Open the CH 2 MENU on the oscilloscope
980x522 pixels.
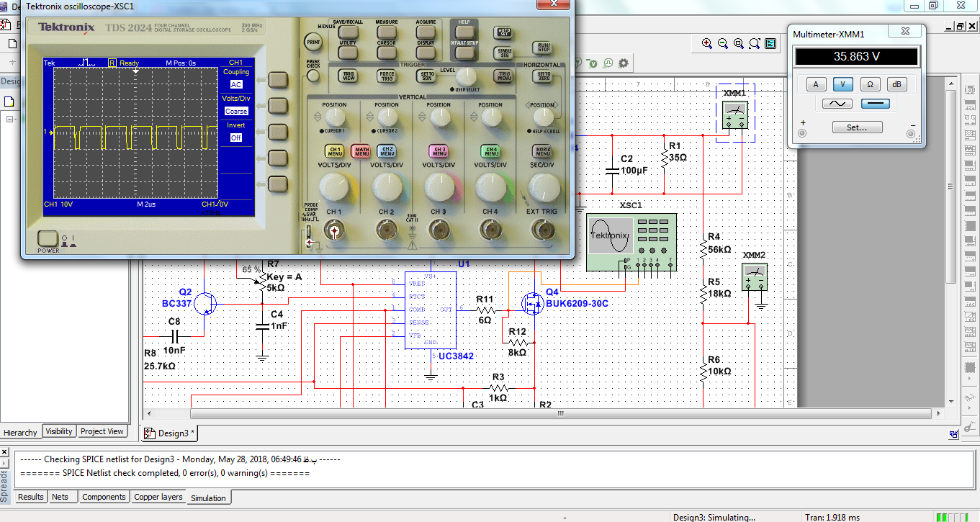click(387, 150)
